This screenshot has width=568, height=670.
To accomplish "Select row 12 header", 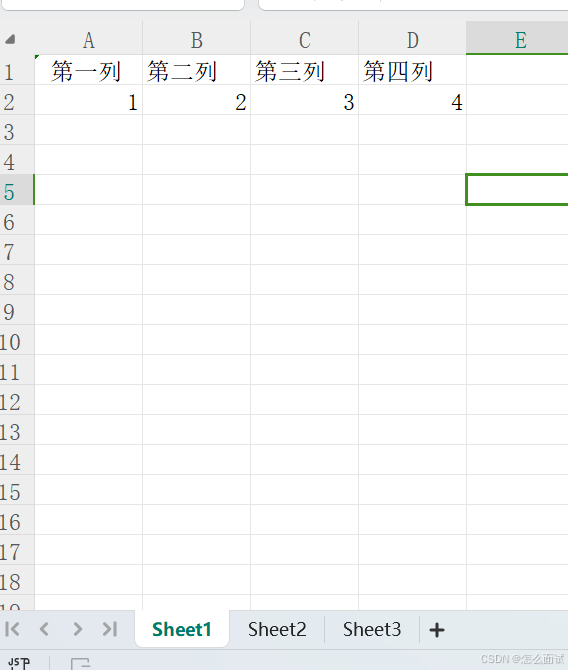I will (x=17, y=400).
